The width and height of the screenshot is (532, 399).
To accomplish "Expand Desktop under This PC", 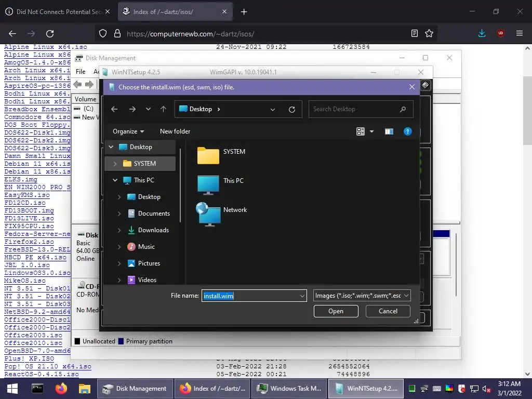I will pos(119,197).
